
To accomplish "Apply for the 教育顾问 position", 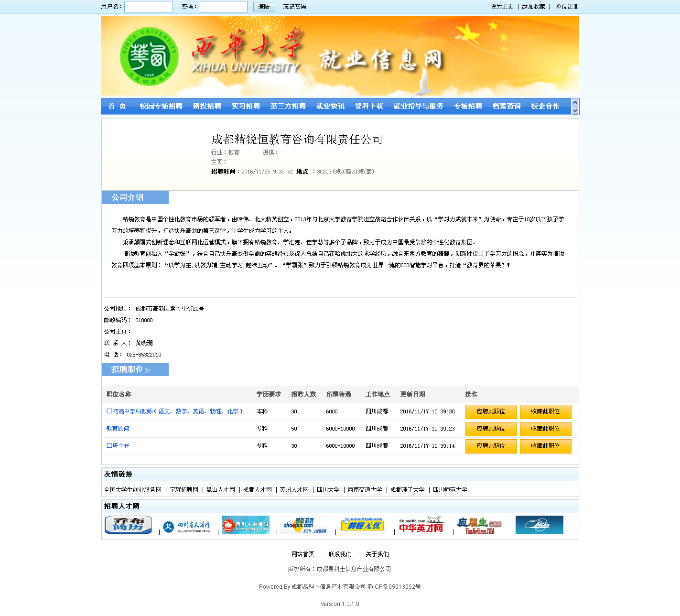I will [x=491, y=429].
